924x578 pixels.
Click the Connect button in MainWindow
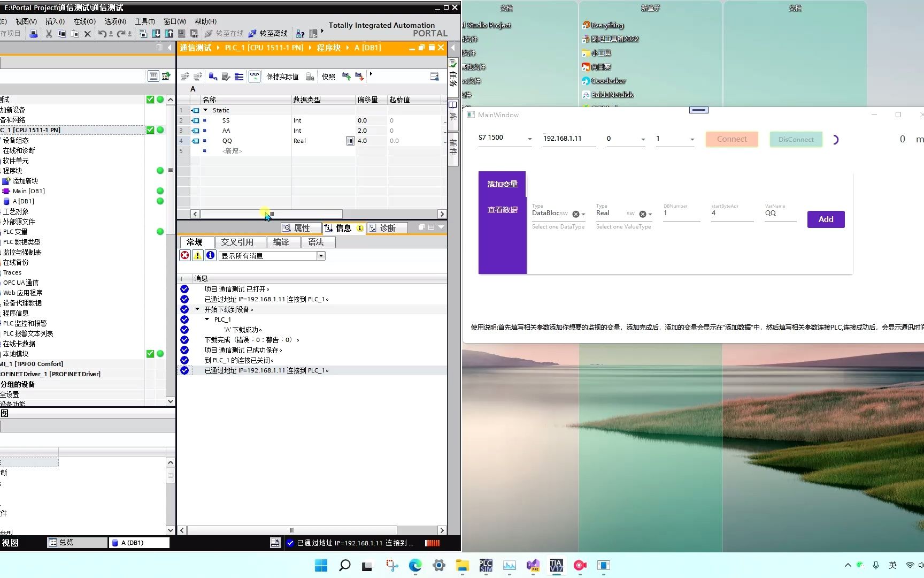click(x=731, y=139)
